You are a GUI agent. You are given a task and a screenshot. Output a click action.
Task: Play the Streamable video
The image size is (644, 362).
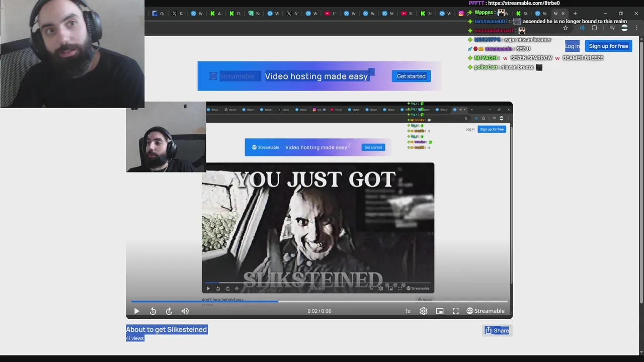[136, 311]
